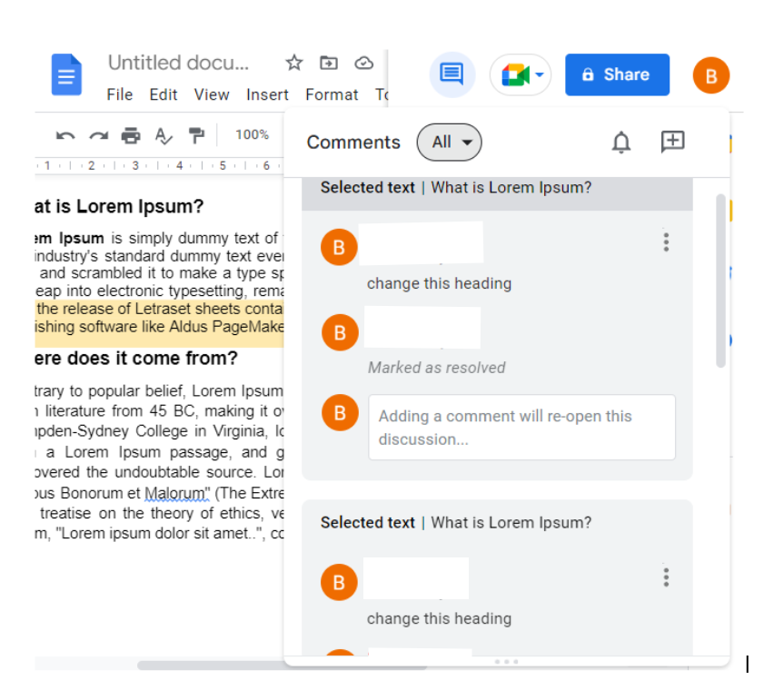Viewport: 784px width, 700px height.
Task: Click the underlined word Malorum
Action: (x=177, y=493)
